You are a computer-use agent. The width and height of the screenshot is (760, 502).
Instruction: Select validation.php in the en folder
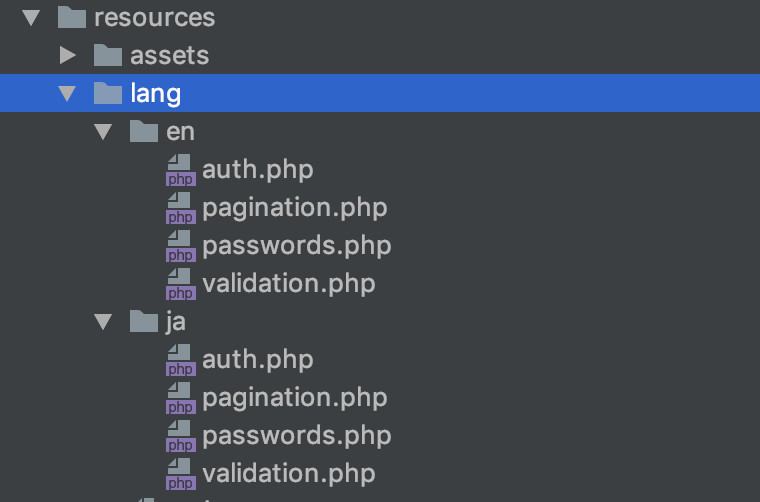coord(289,283)
